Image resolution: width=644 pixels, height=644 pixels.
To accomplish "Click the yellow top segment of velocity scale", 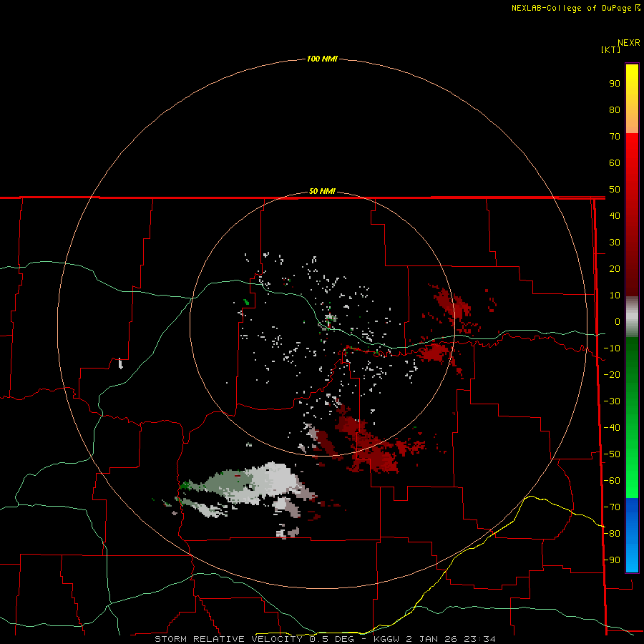I will point(632,99).
